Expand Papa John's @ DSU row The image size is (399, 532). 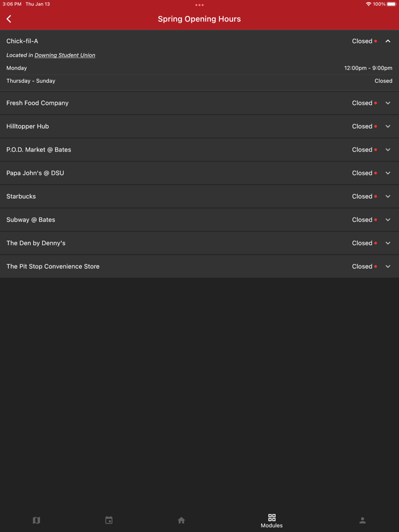[388, 173]
